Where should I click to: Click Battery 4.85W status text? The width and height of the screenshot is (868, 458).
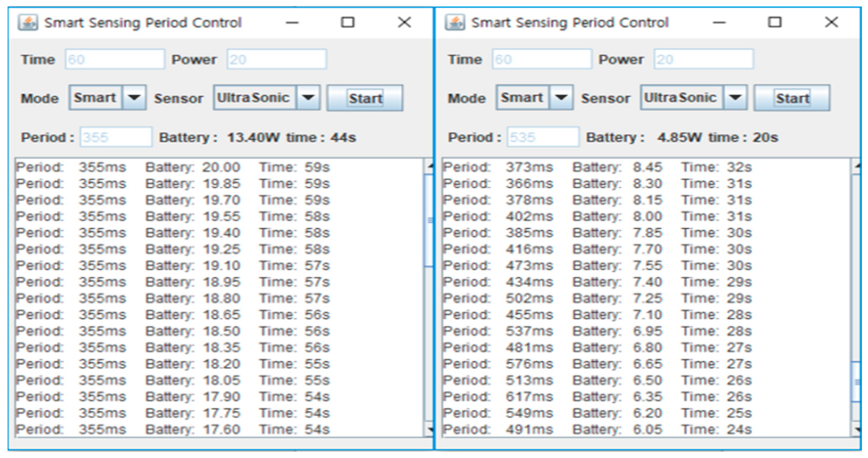(644, 137)
